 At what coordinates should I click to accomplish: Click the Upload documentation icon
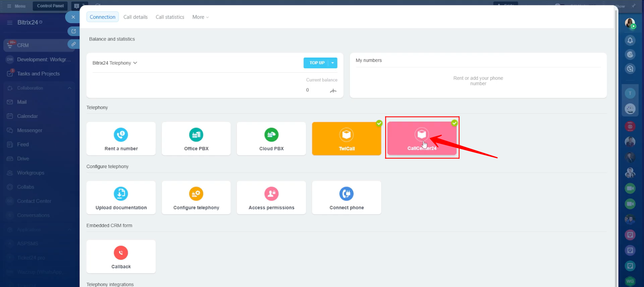pos(121,194)
